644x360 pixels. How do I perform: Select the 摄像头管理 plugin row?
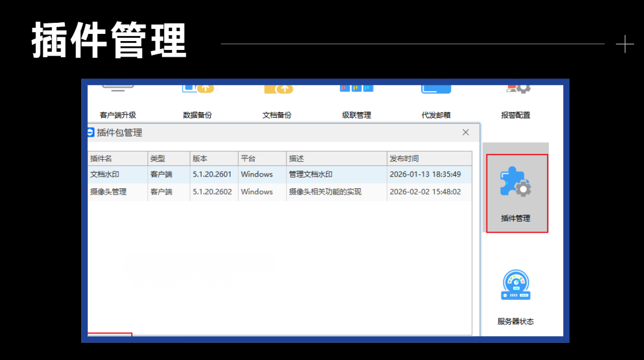click(x=280, y=192)
